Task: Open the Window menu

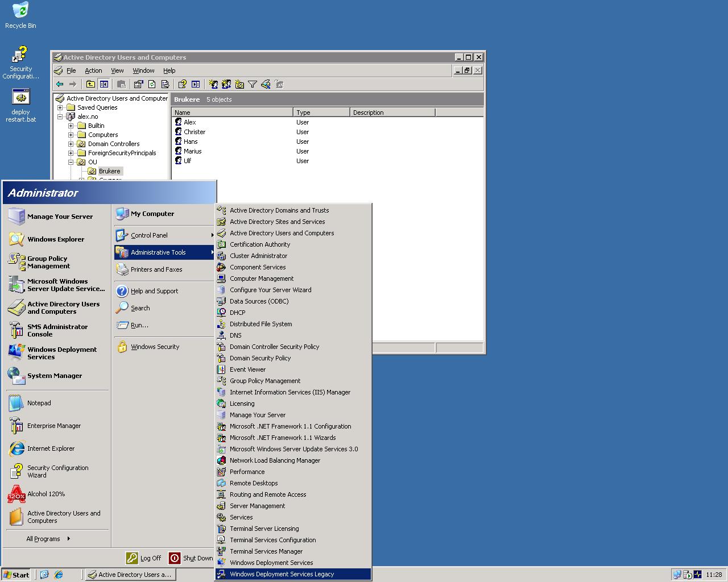Action: click(143, 70)
